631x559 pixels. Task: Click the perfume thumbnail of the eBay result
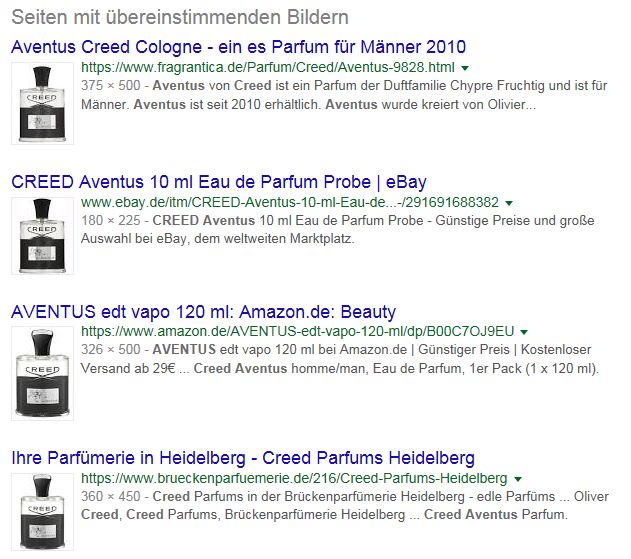click(x=42, y=236)
